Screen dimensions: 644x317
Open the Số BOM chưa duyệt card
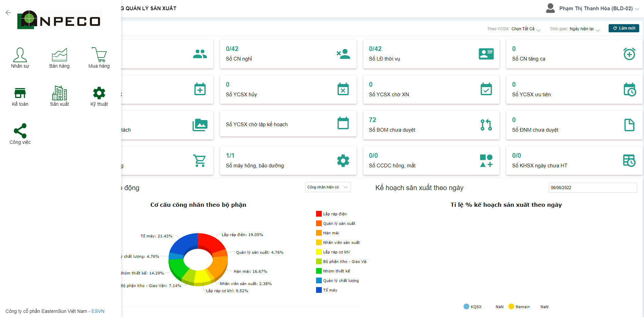pyautogui.click(x=431, y=125)
